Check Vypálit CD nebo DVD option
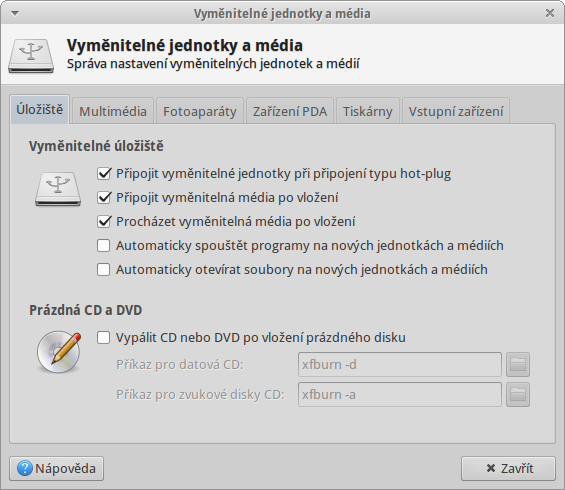 [x=104, y=338]
